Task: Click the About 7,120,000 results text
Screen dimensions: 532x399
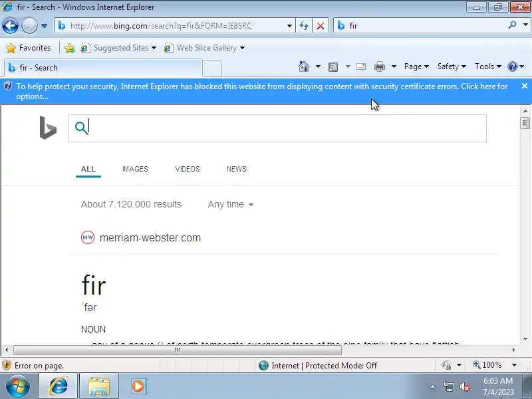Action: [131, 204]
